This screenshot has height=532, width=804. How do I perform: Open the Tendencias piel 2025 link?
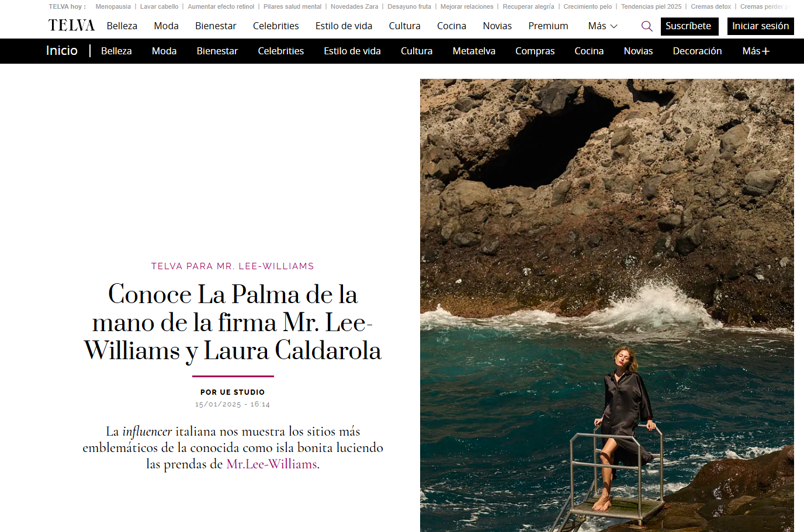(x=651, y=7)
